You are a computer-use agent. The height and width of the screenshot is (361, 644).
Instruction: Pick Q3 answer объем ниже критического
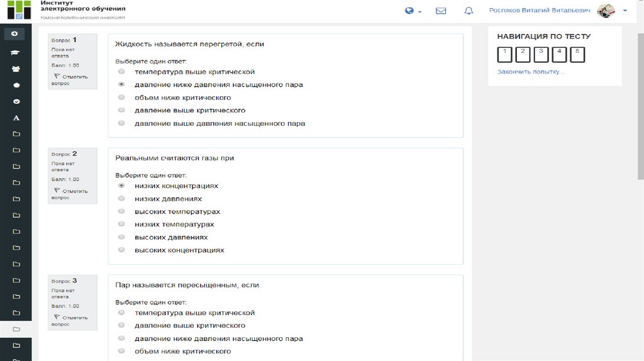(x=121, y=351)
